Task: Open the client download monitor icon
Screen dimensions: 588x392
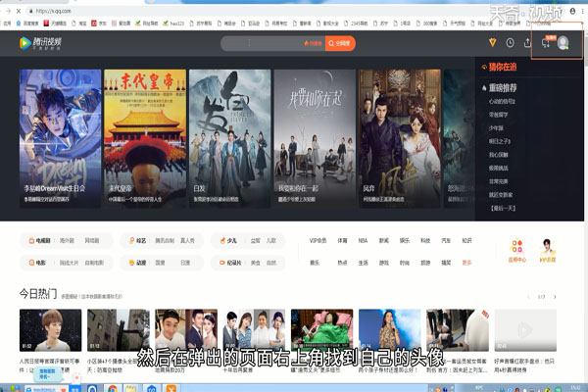Action: 546,43
